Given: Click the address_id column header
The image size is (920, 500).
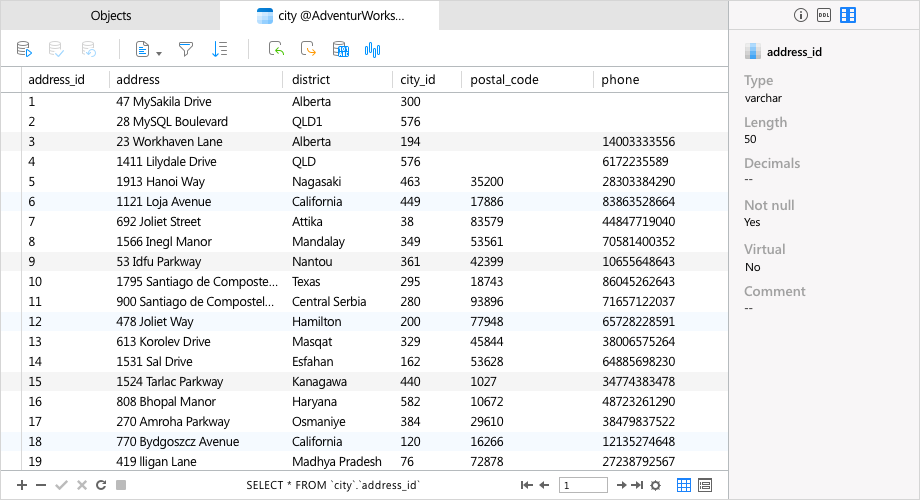Looking at the screenshot, I should (56, 79).
